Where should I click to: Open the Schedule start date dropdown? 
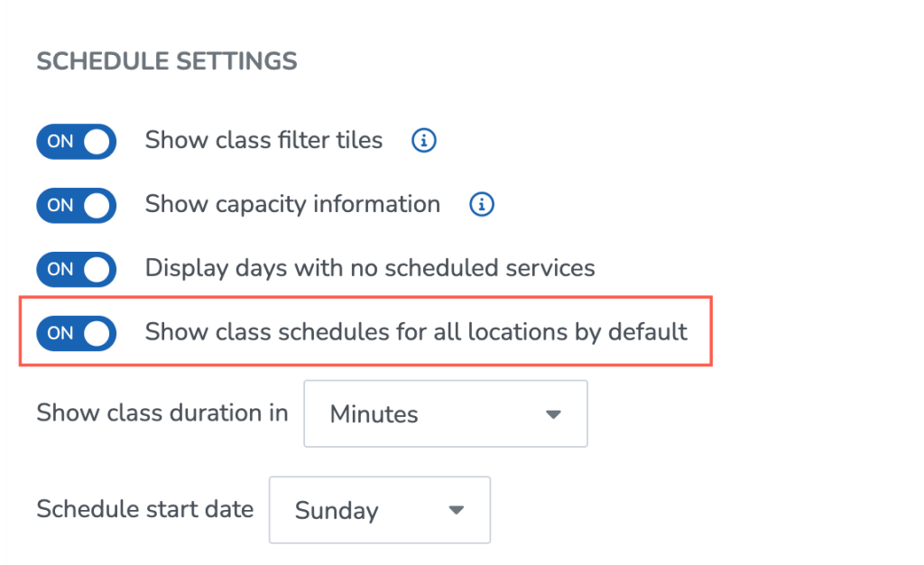point(380,510)
